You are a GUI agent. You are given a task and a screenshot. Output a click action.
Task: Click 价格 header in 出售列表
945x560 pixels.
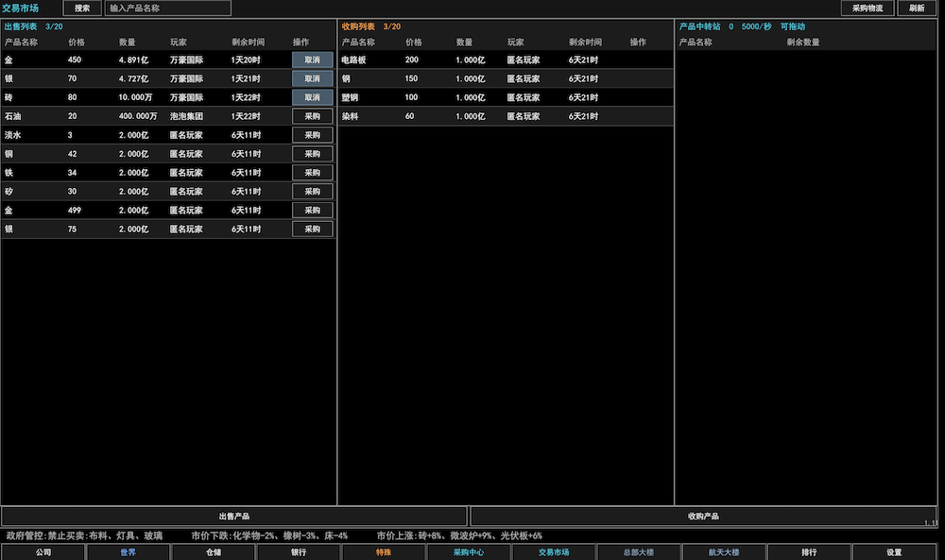coord(77,42)
